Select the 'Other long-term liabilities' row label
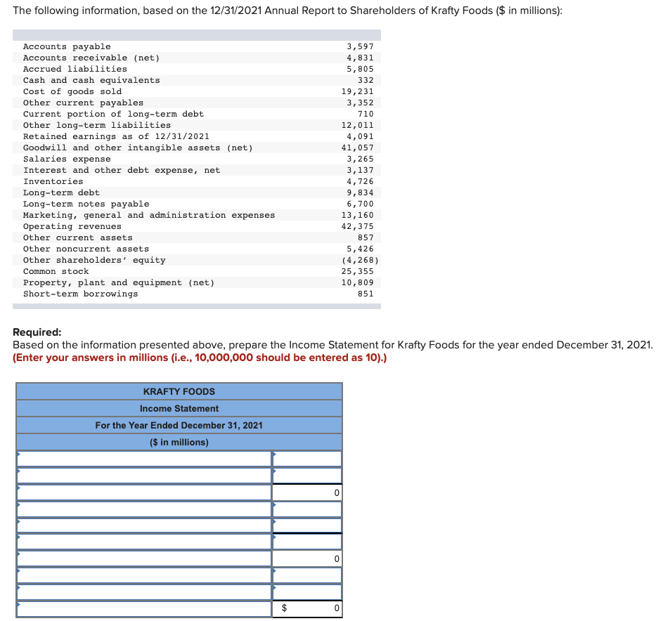Image resolution: width=672 pixels, height=621 pixels. (x=97, y=125)
